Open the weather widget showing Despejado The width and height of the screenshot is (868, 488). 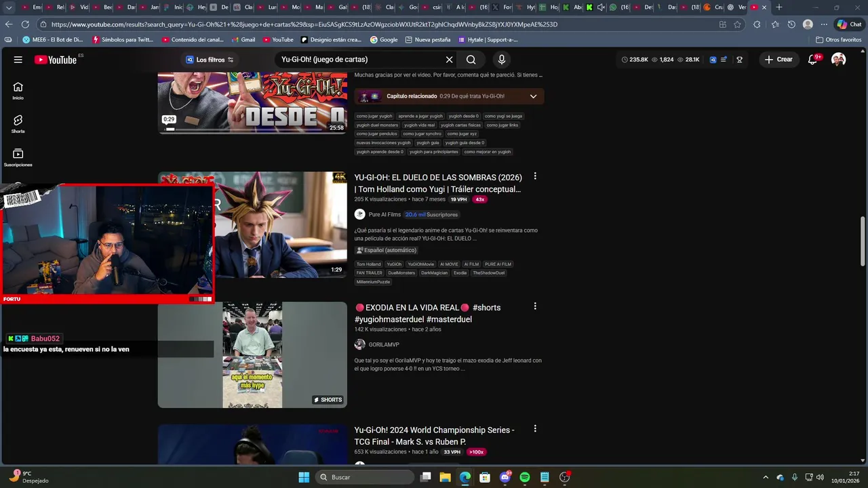[x=27, y=477]
